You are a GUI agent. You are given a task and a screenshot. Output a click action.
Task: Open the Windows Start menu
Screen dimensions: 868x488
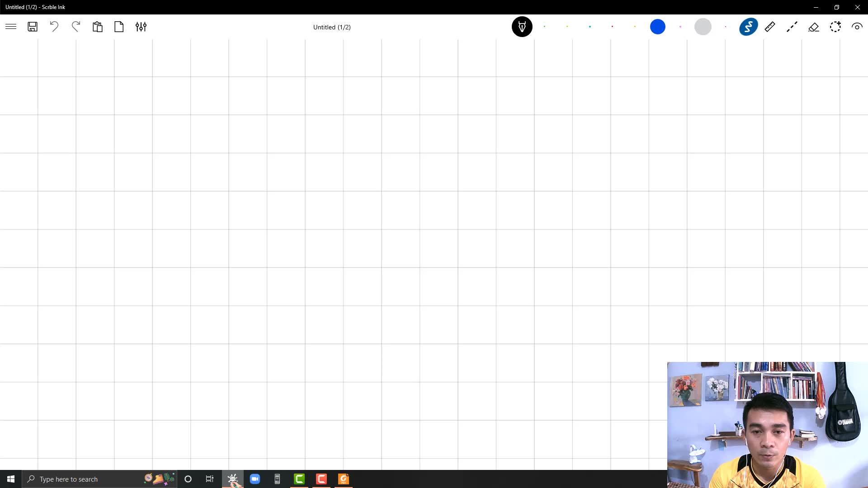pos(11,479)
